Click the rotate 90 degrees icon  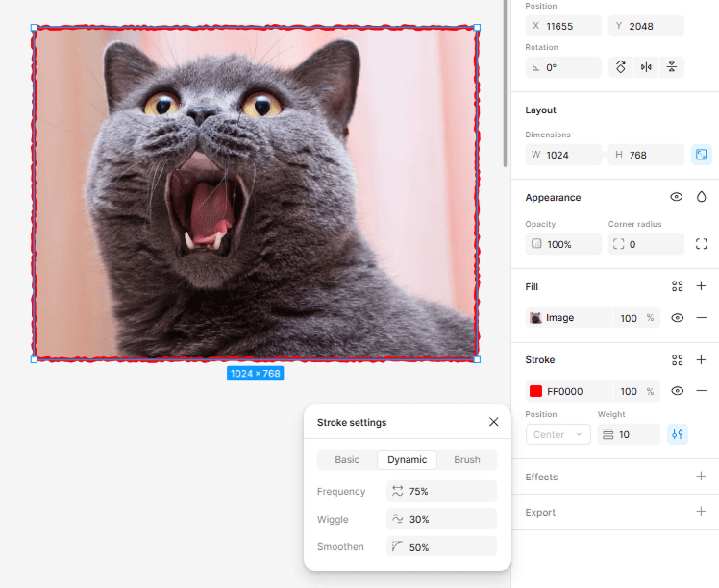621,67
